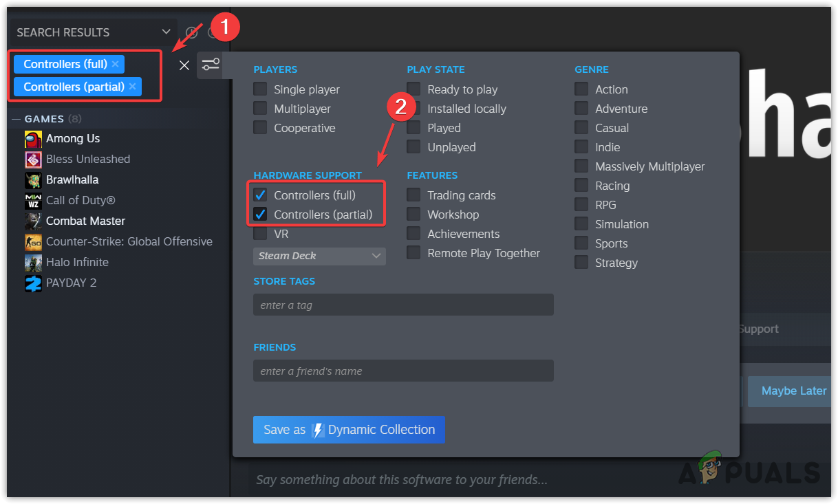Click the Maybe Later button
838x504 pixels.
(793, 391)
